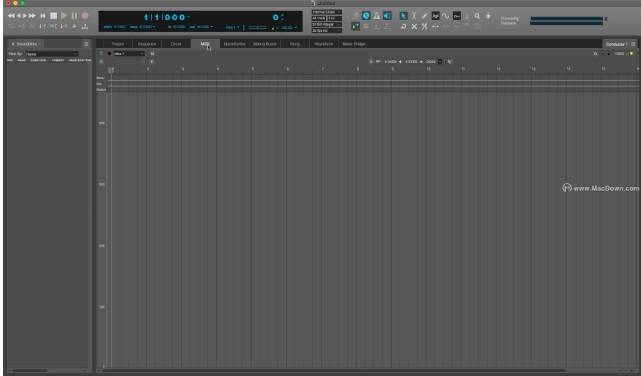Viewport: 641px width, 376px height.
Task: Click the horizontal scrollbar under the MIDI editor
Action: coord(335,371)
